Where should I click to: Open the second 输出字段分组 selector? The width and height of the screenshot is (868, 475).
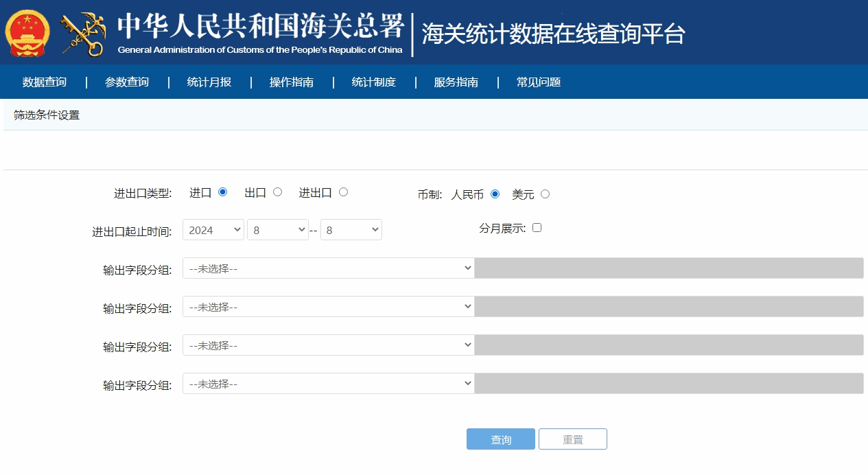pos(328,306)
